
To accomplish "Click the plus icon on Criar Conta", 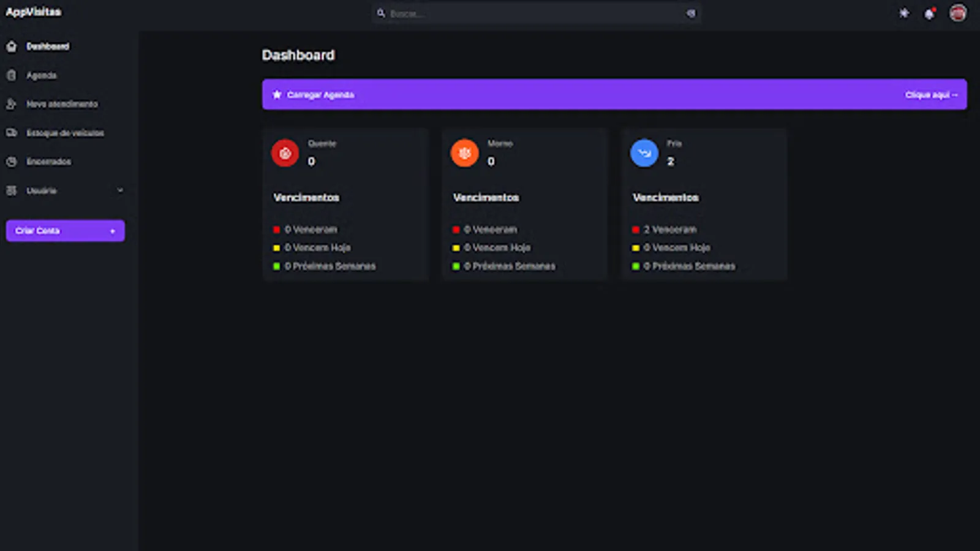I will coord(113,231).
